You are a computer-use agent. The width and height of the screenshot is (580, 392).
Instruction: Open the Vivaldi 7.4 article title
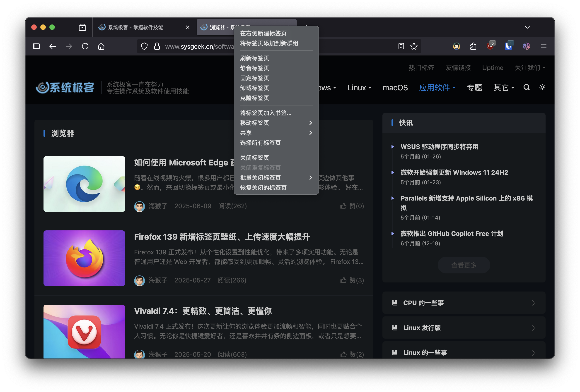[203, 311]
